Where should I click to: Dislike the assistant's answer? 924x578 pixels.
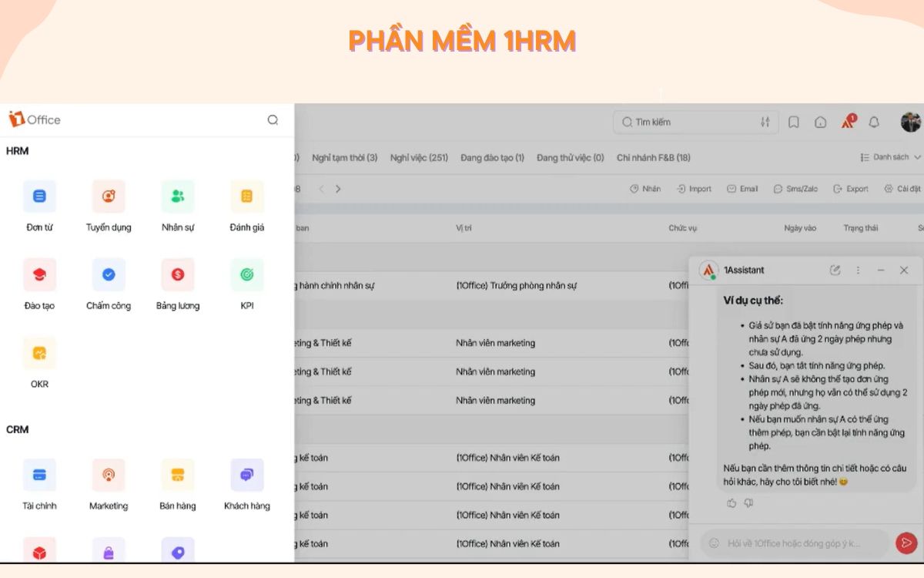(x=748, y=503)
